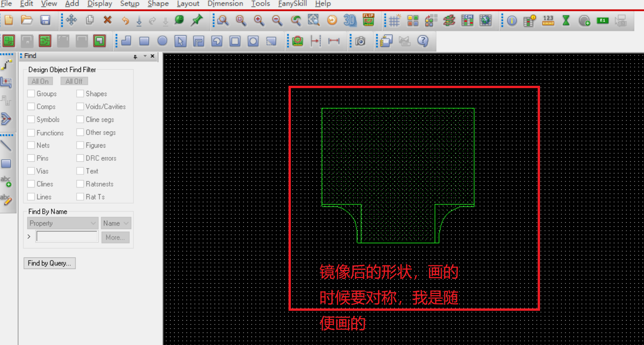The image size is (644, 345).
Task: Close the Find panel
Action: pyautogui.click(x=153, y=56)
